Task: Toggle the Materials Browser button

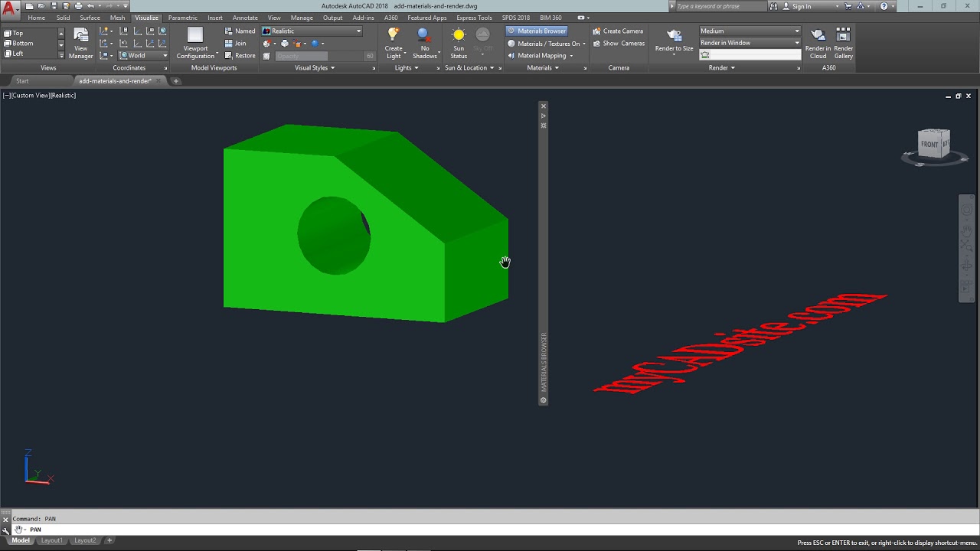Action: click(x=537, y=31)
